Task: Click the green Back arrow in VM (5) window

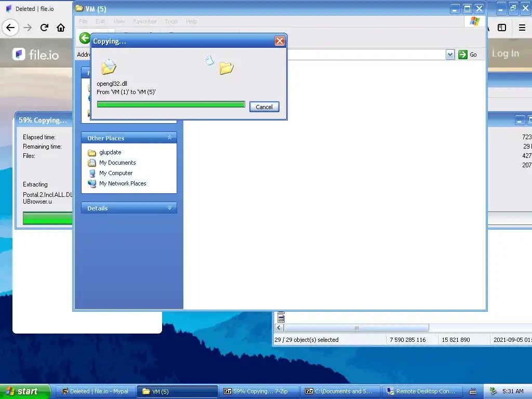Action: click(x=85, y=37)
